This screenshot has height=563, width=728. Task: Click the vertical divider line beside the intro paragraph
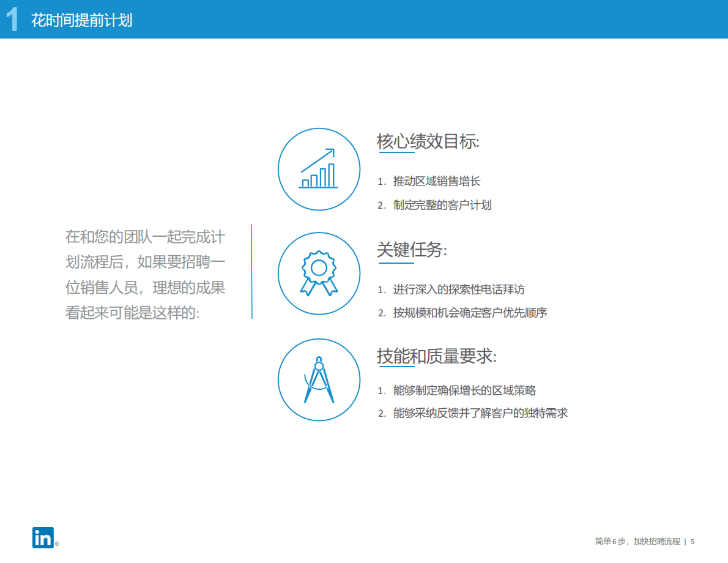[x=252, y=272]
